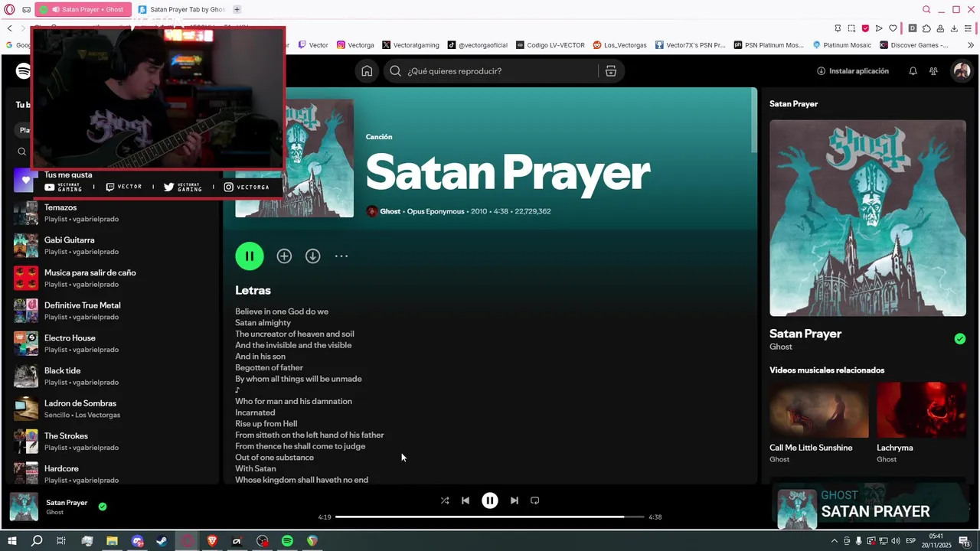Click Opera menu logo
The width and height of the screenshot is (980, 551).
click(x=9, y=9)
